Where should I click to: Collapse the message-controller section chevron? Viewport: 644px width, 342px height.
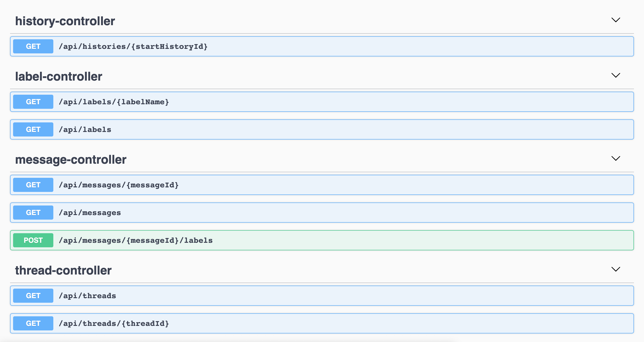(616, 158)
